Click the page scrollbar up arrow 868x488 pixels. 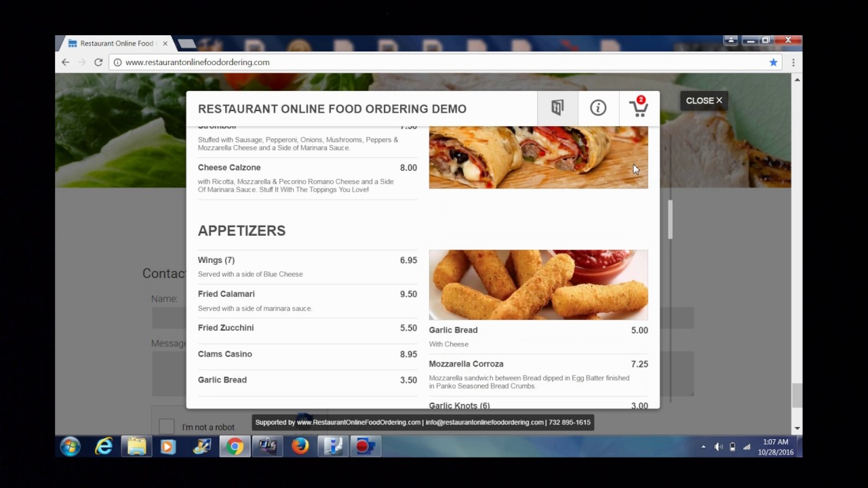pos(797,79)
